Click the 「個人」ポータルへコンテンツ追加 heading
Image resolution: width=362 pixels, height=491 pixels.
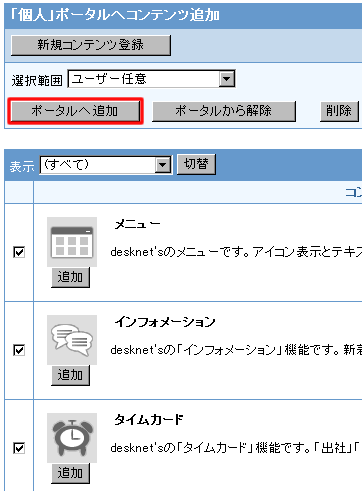click(115, 15)
